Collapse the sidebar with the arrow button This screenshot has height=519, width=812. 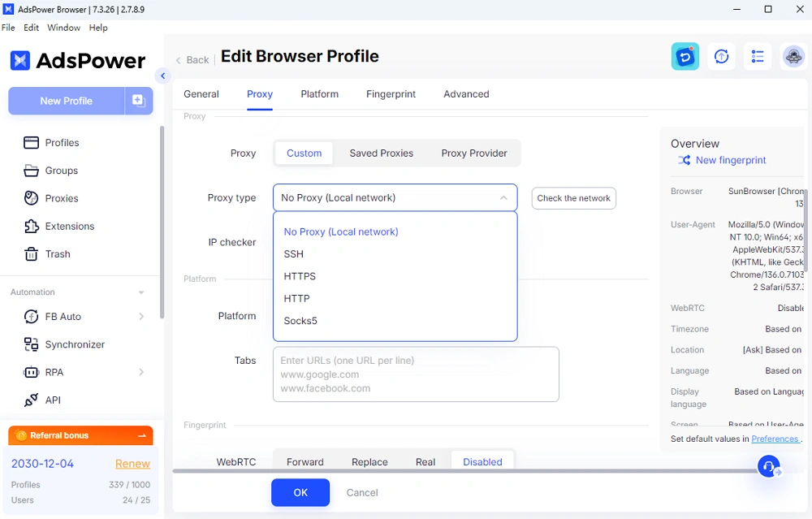pyautogui.click(x=162, y=76)
